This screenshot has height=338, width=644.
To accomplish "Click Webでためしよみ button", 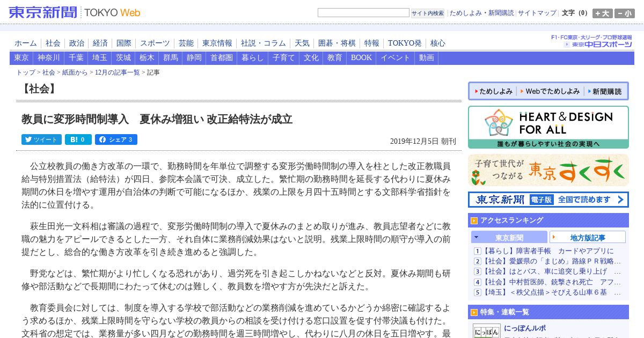I will (x=550, y=91).
